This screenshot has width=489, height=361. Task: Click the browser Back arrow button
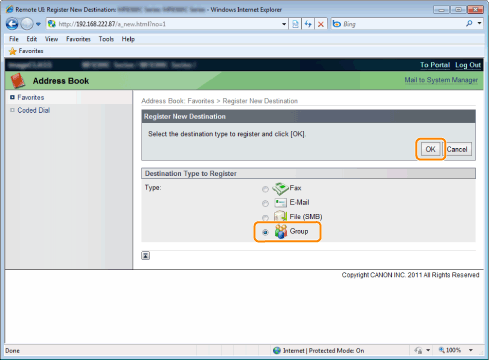tap(12, 24)
